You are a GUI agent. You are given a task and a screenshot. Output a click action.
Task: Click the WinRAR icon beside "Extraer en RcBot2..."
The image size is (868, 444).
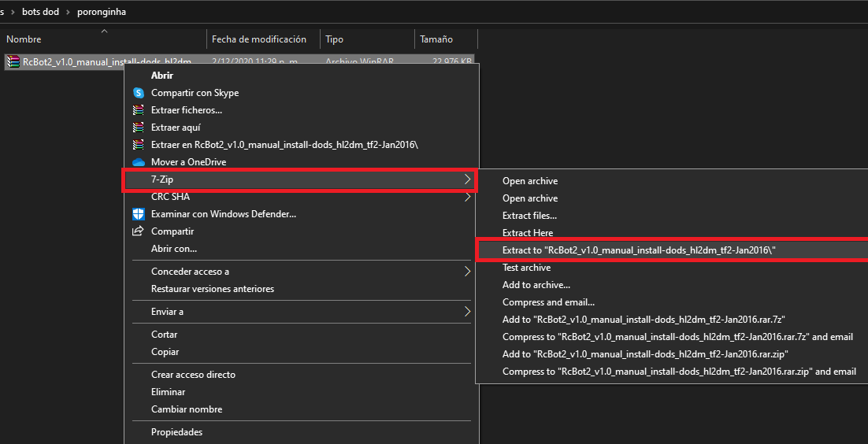(x=139, y=145)
